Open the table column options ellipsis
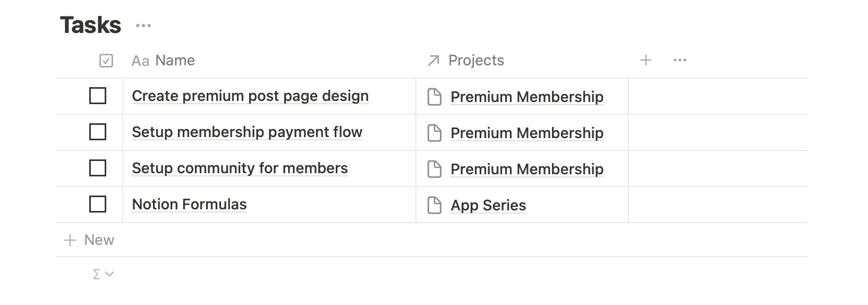 [x=679, y=61]
